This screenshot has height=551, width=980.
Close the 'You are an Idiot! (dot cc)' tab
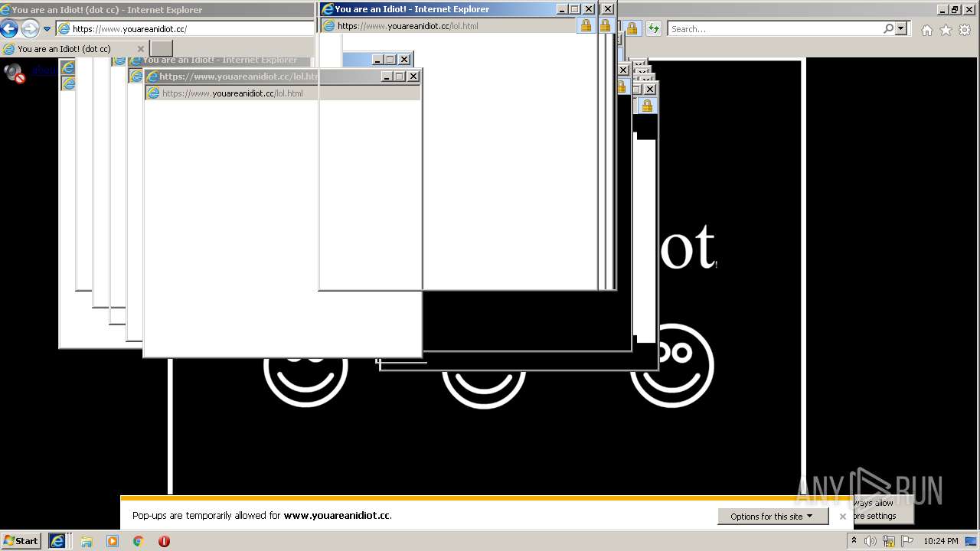pos(140,49)
